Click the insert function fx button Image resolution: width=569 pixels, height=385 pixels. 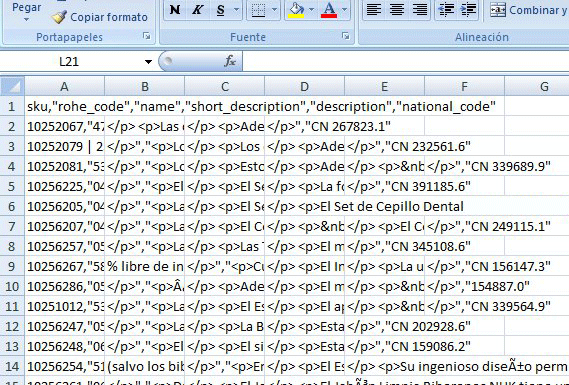(230, 61)
